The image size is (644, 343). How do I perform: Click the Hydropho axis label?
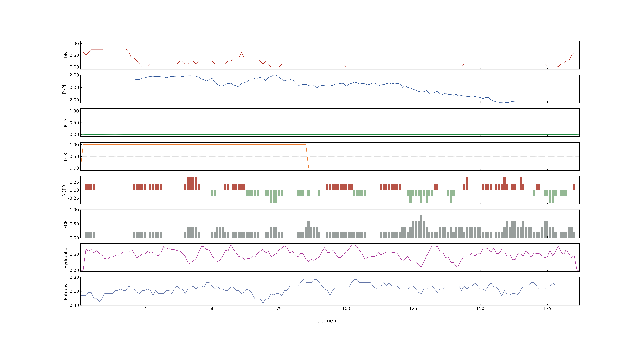point(66,258)
